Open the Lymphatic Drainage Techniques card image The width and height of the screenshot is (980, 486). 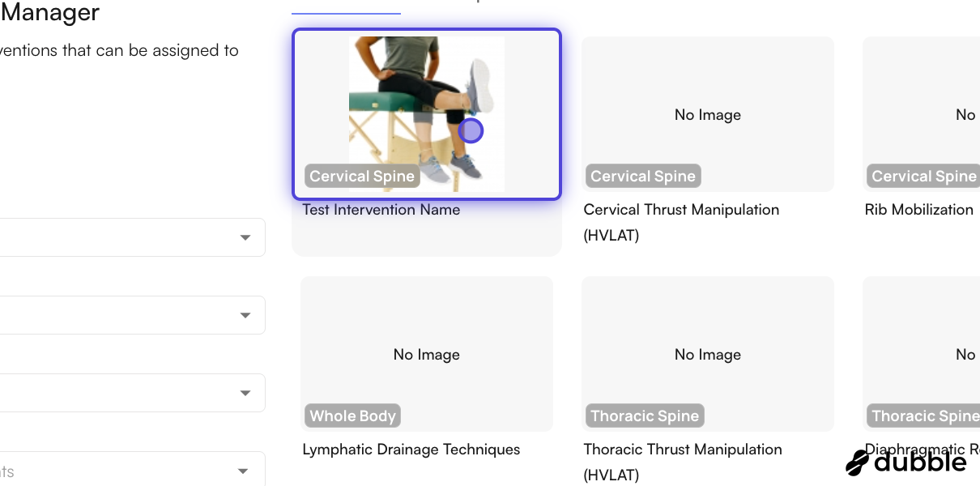point(427,354)
